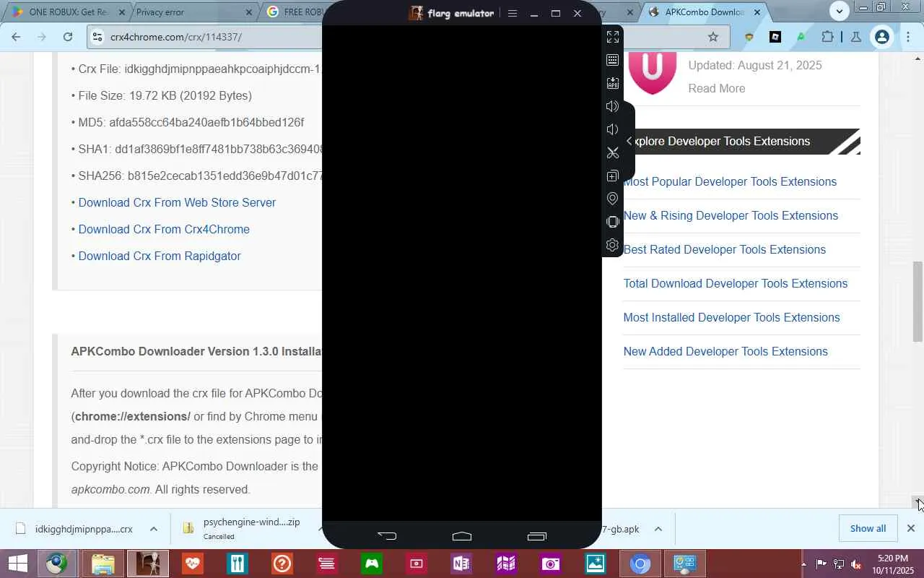Click the cancelled psychengine zip download
Screen dimensions: 924x578
pyautogui.click(x=242, y=529)
